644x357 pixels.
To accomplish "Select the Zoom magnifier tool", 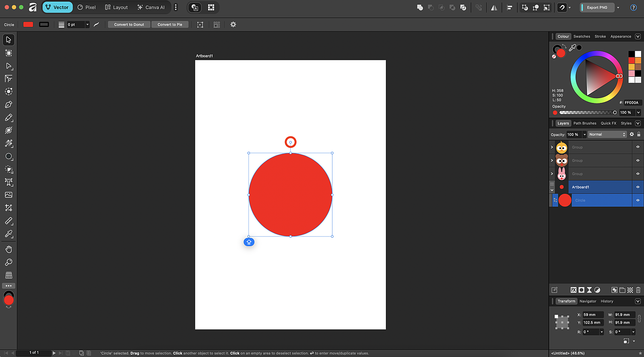I will tap(8, 263).
